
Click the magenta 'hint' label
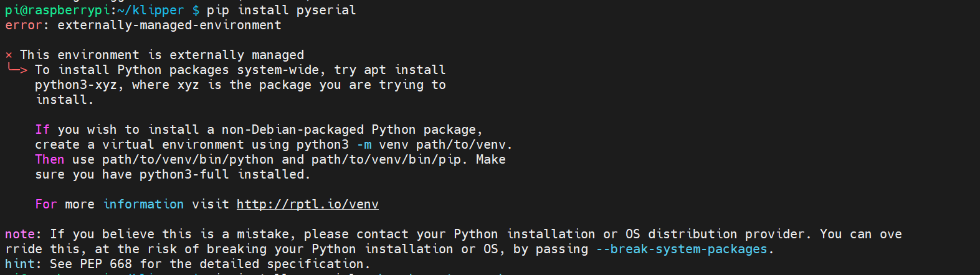[19, 264]
